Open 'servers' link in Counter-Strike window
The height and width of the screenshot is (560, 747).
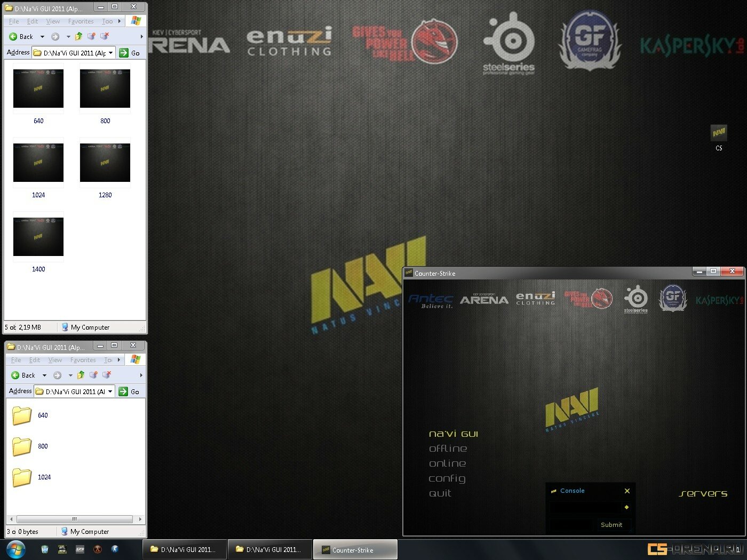(703, 493)
